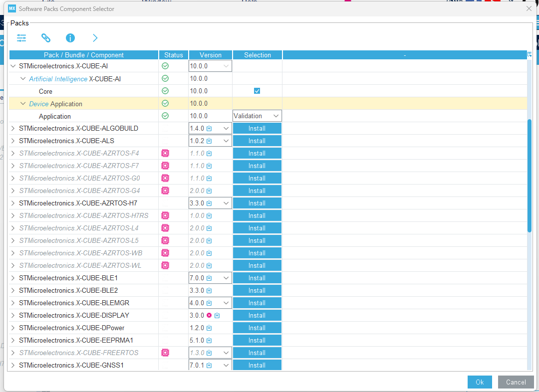Screen dimensions: 539x392
Task: Open the info icon in the Packs toolbar
Action: coord(70,38)
